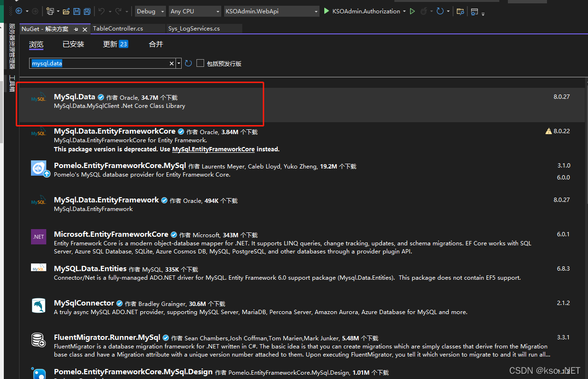The image size is (588, 379).
Task: Select the Microsoft.EntityFrameworkCore package
Action: click(301, 242)
